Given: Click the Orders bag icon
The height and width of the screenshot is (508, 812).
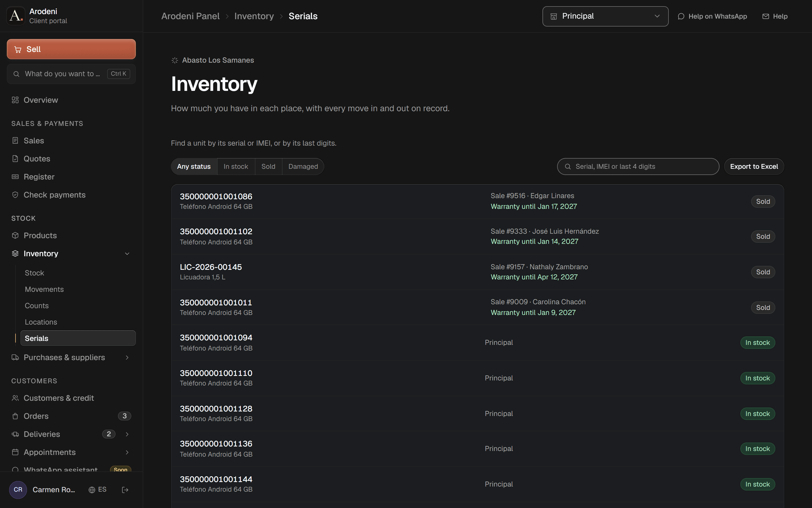Looking at the screenshot, I should click(x=15, y=416).
